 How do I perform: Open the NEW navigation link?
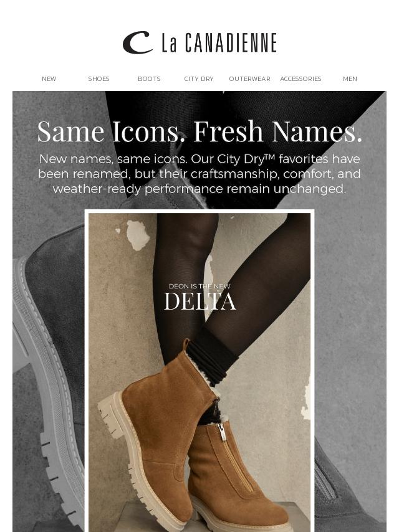49,78
